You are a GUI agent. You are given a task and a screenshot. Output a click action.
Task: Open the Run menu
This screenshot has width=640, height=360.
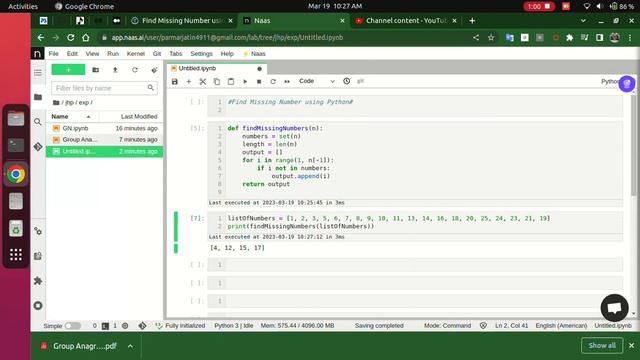coord(113,54)
